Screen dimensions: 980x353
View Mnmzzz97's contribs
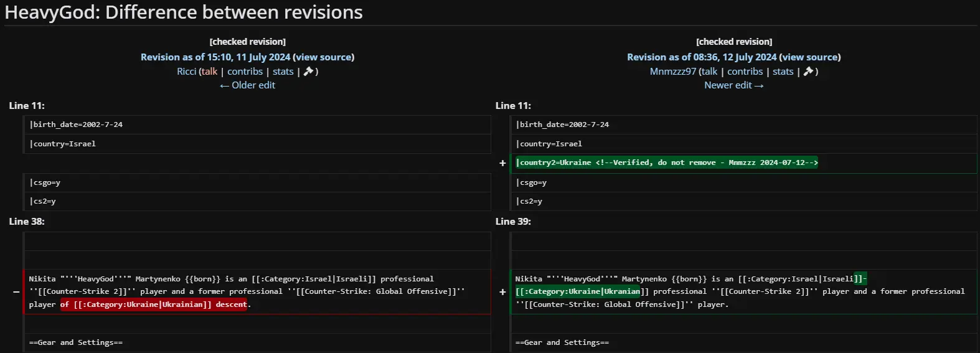pyautogui.click(x=745, y=71)
